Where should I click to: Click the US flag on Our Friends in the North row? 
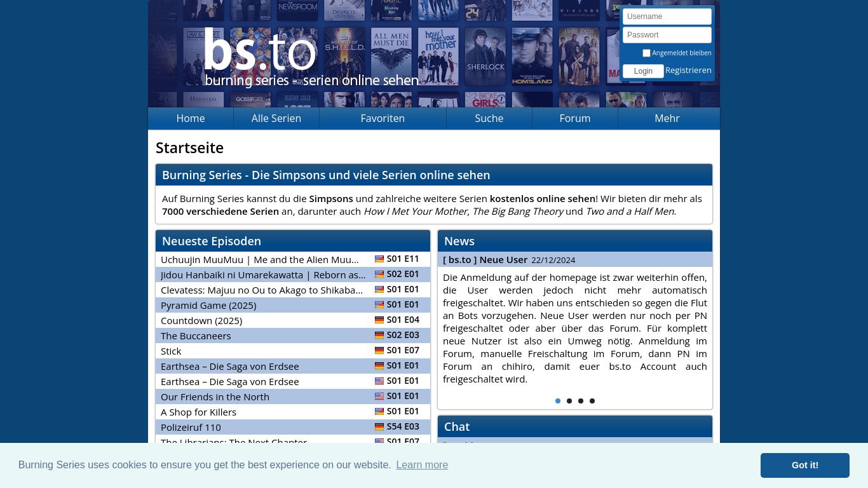pyautogui.click(x=379, y=396)
